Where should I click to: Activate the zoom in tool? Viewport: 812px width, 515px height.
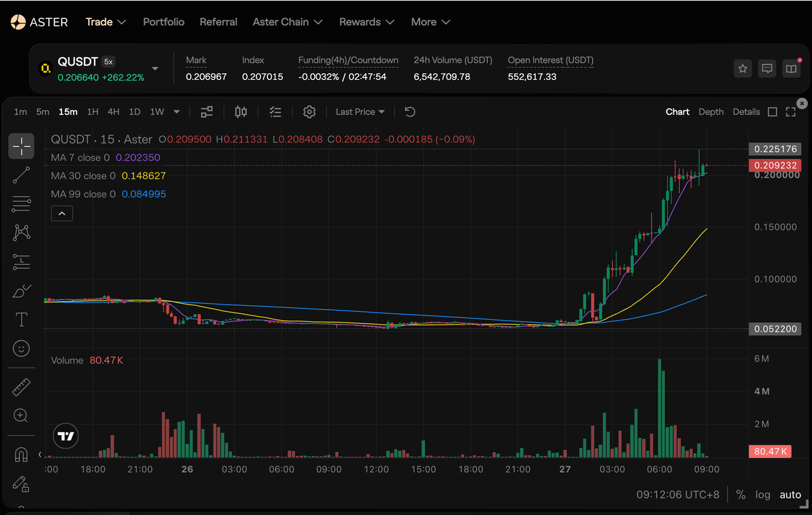(21, 416)
